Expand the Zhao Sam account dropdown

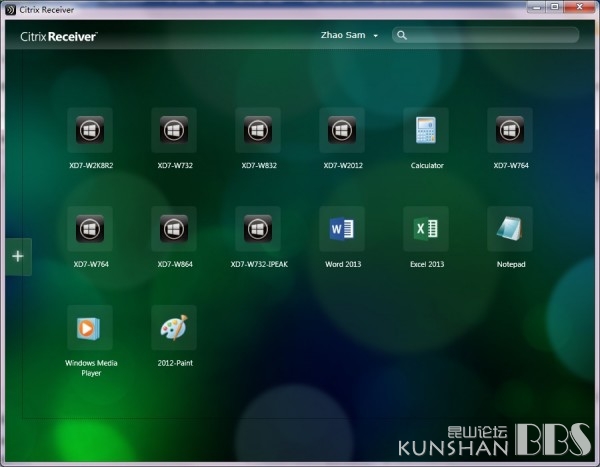[349, 35]
